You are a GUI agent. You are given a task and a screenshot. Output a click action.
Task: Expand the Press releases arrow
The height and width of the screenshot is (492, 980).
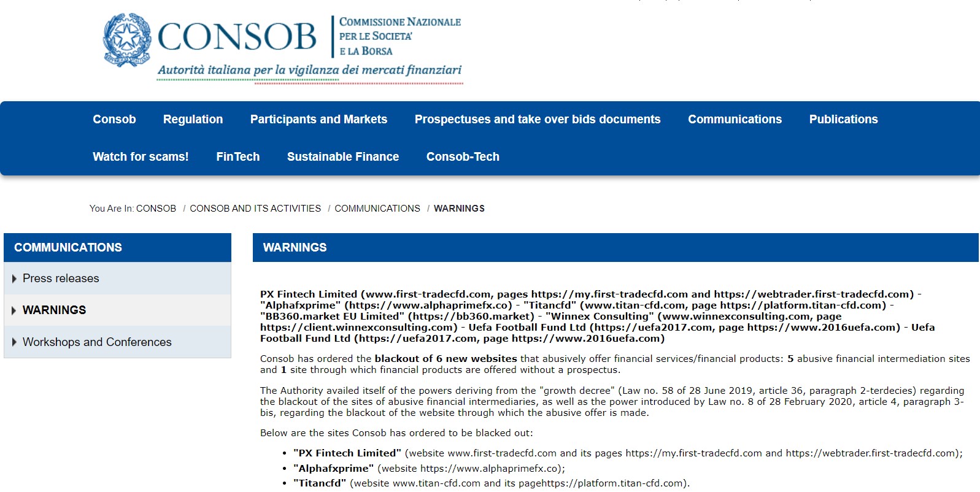pos(14,279)
